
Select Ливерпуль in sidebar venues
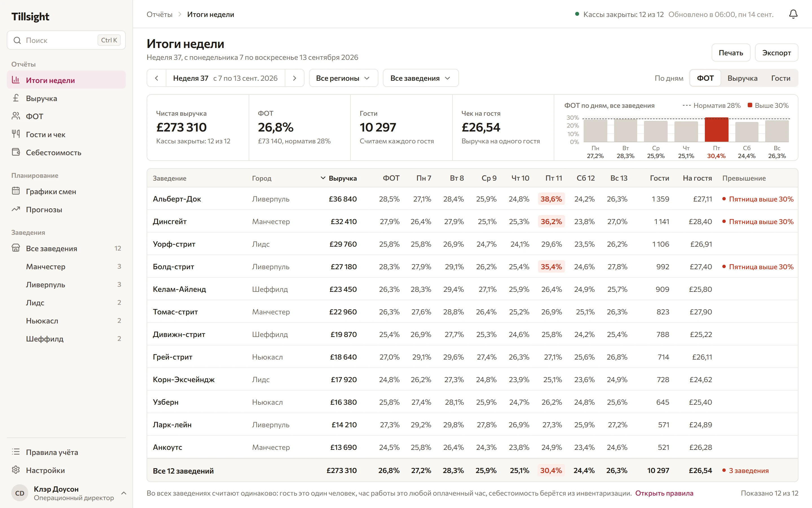(x=66, y=284)
